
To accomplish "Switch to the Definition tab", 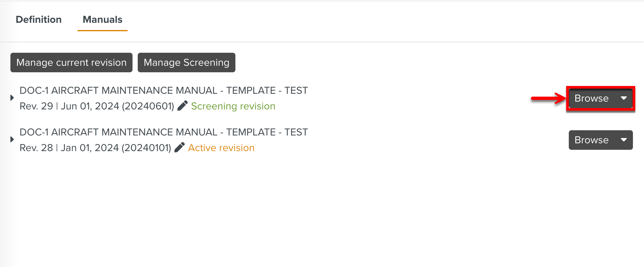I will [38, 20].
